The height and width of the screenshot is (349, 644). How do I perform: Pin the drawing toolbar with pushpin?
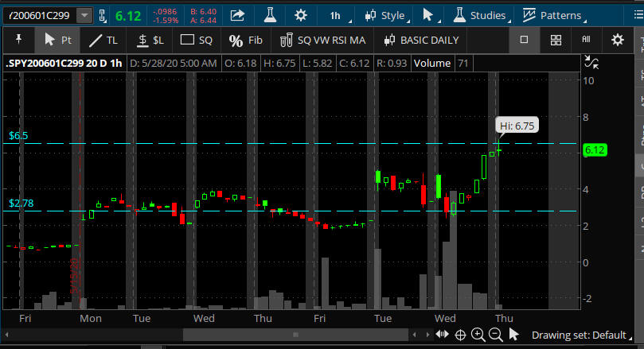[x=19, y=39]
